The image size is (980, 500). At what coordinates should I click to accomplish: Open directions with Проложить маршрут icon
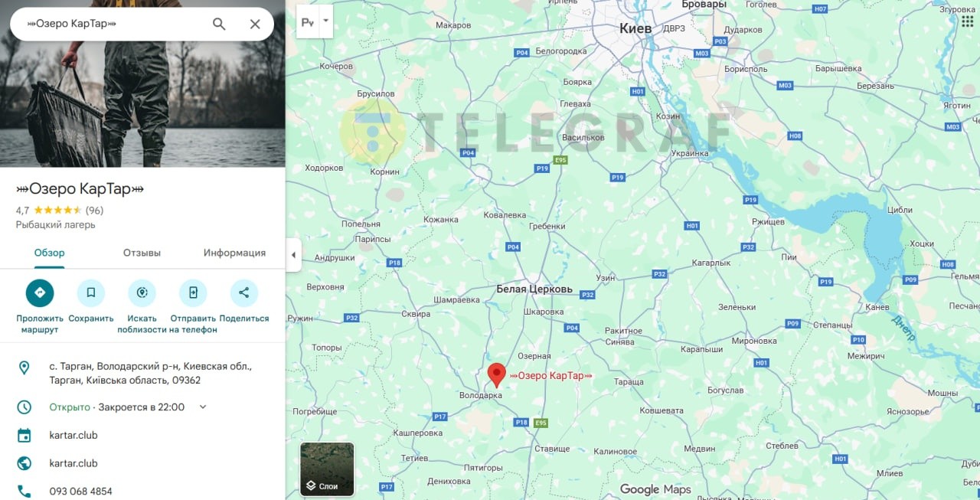tap(40, 293)
